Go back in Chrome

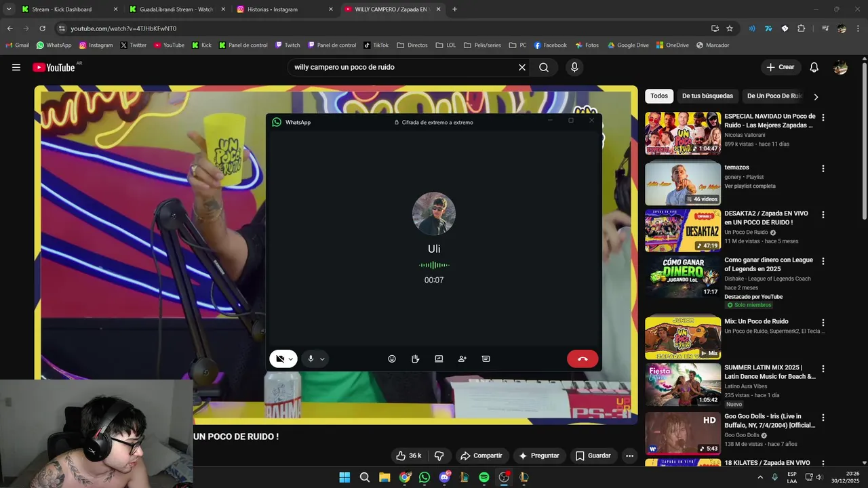pos(9,28)
